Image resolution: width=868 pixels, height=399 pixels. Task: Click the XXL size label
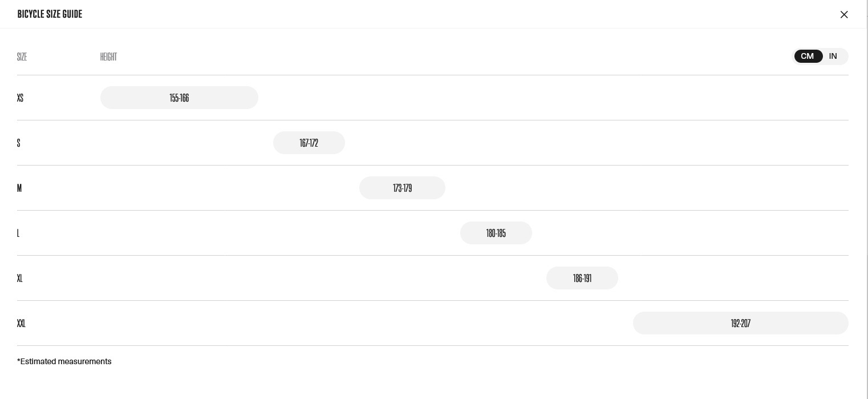21,323
